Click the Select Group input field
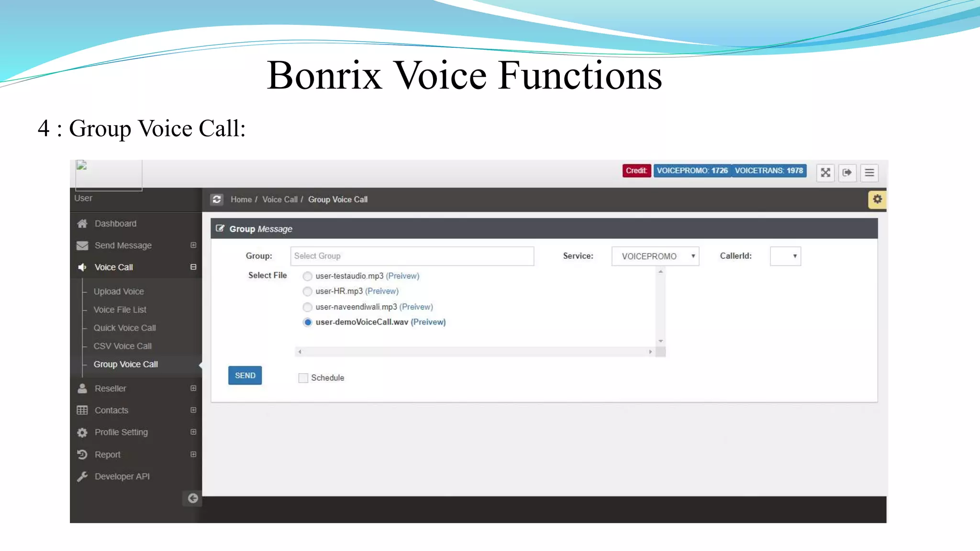The image size is (980, 551). coord(412,256)
